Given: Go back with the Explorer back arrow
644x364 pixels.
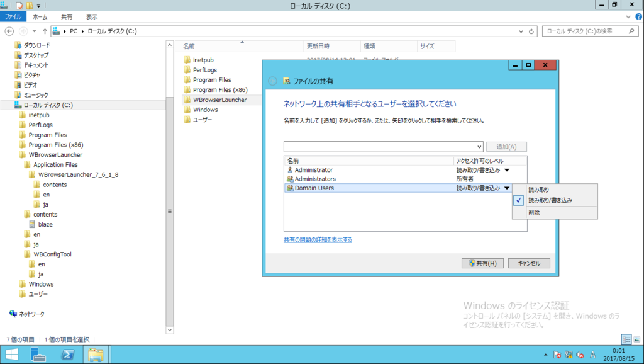Looking at the screenshot, I should [9, 31].
